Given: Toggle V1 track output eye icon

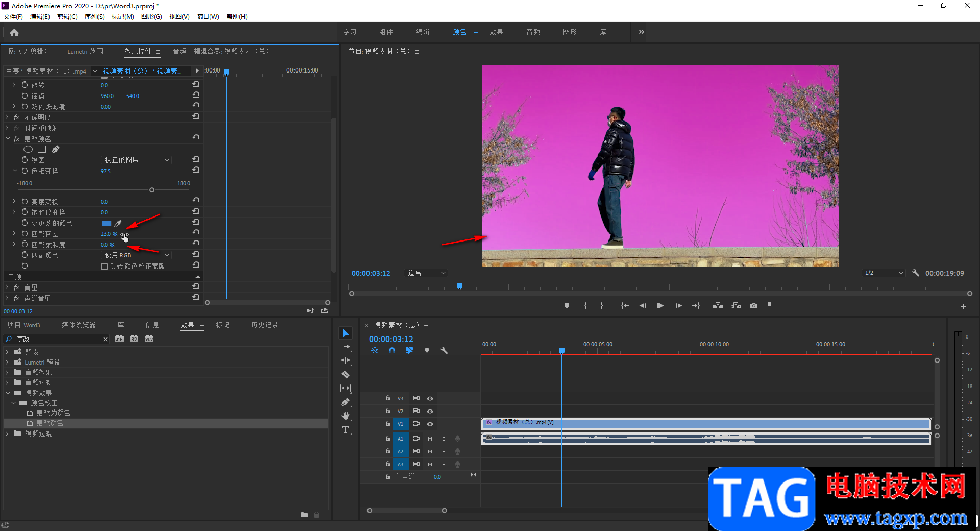Looking at the screenshot, I should pyautogui.click(x=430, y=424).
